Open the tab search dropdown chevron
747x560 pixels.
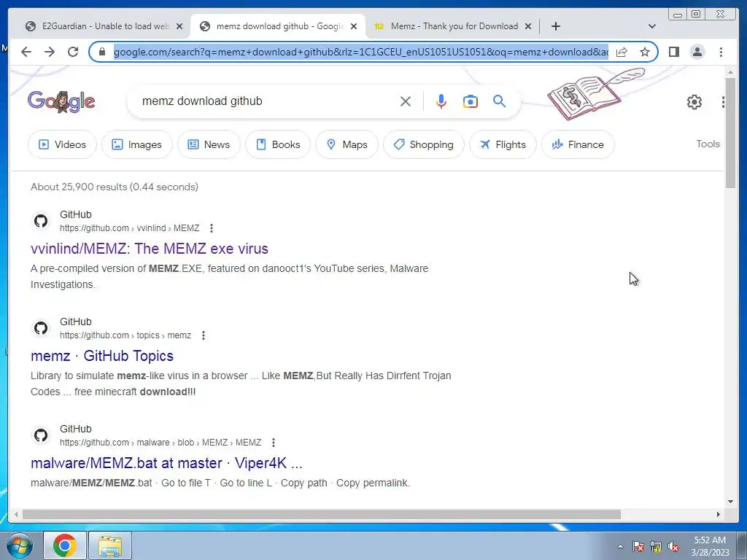pyautogui.click(x=652, y=26)
